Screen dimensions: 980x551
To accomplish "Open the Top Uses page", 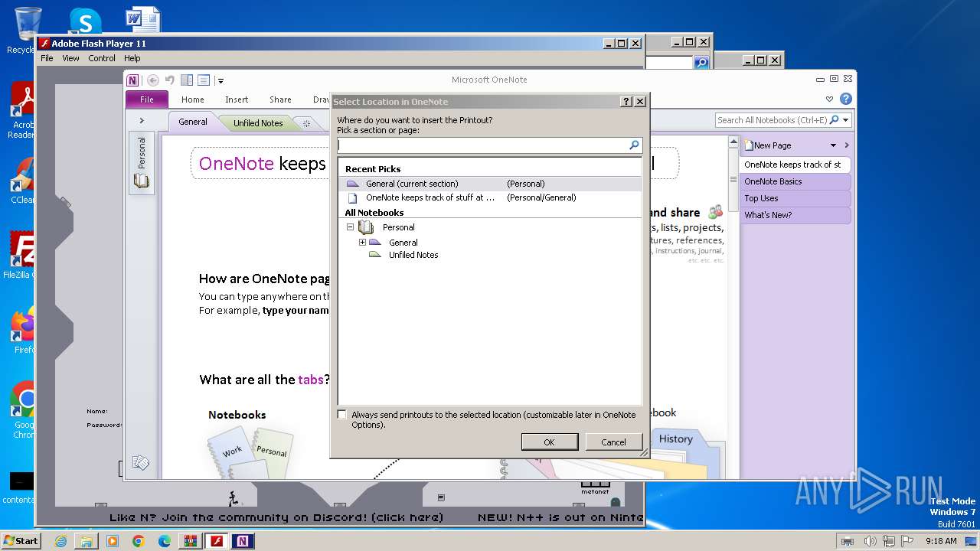I will [x=795, y=198].
